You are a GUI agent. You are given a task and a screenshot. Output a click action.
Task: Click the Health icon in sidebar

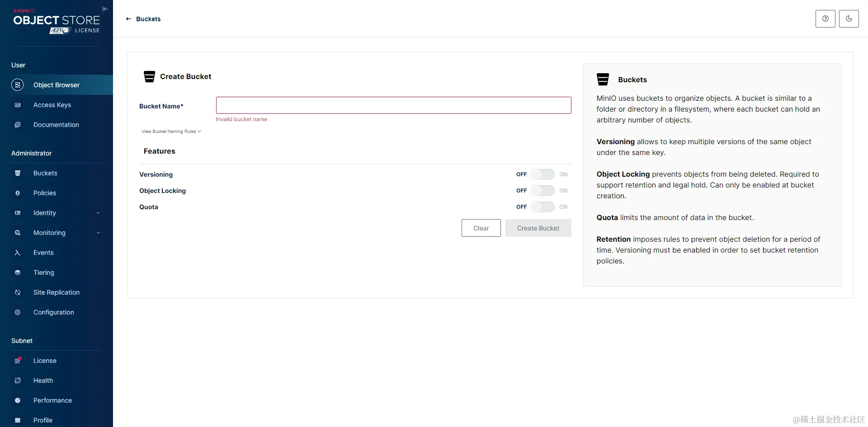point(18,380)
